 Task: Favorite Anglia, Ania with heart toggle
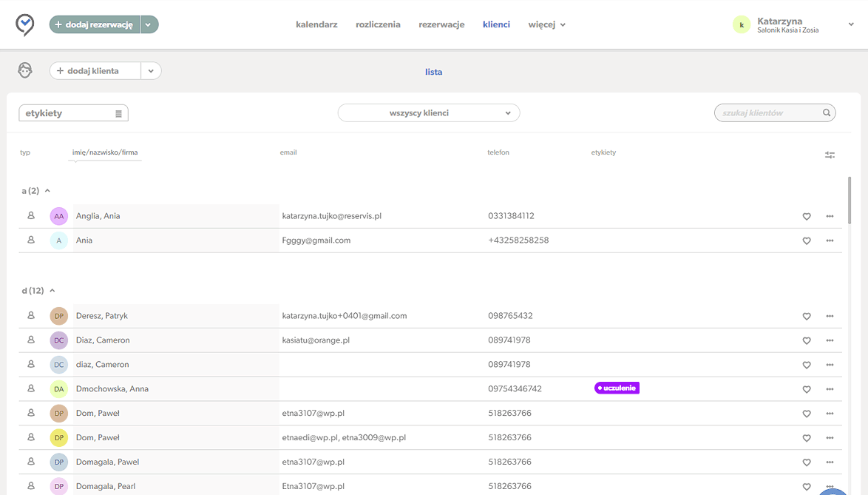tap(807, 217)
